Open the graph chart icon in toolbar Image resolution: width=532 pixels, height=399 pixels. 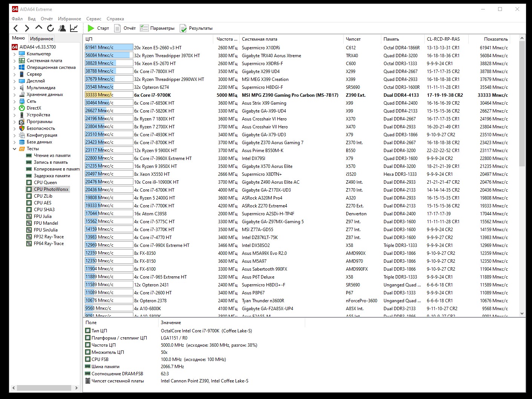74,28
